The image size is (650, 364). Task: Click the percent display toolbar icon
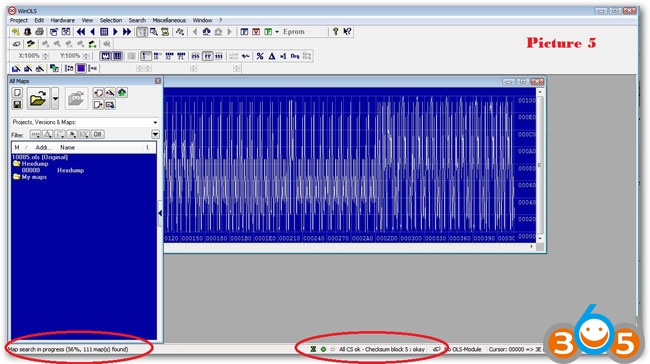[260, 56]
